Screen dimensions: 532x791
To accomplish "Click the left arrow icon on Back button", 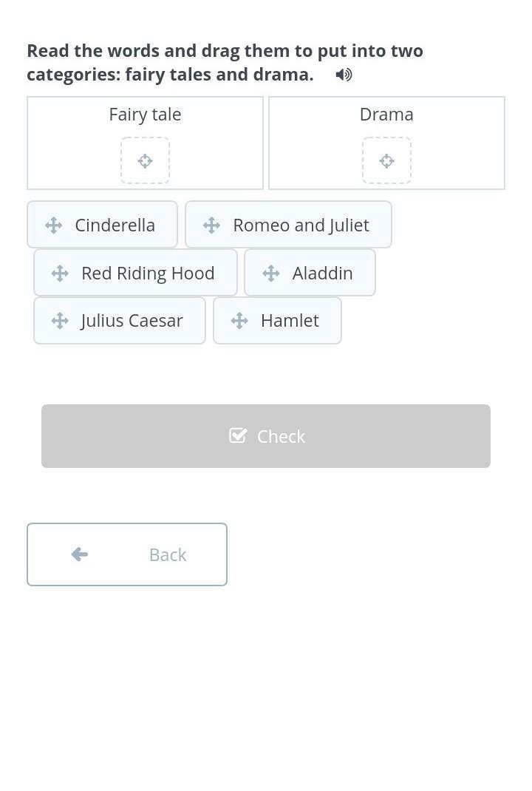I will click(80, 554).
